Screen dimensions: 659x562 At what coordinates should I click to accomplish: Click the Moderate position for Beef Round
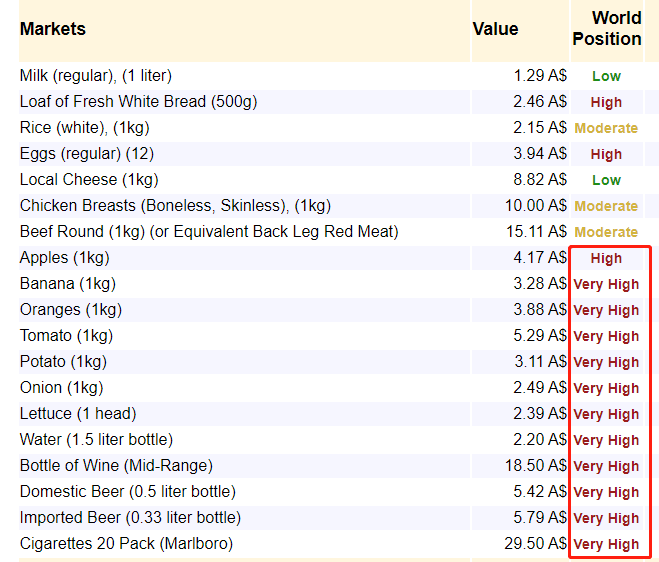pos(606,232)
